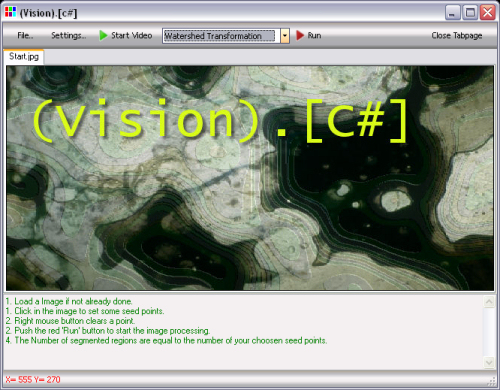
Task: Open the Settings.. menu
Action: click(68, 35)
